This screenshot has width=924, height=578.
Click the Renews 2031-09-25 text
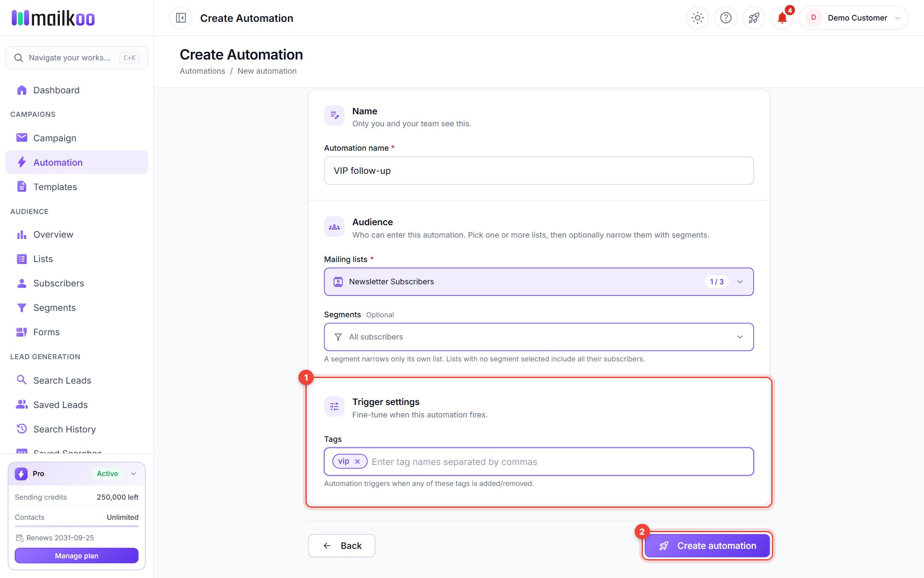point(60,538)
